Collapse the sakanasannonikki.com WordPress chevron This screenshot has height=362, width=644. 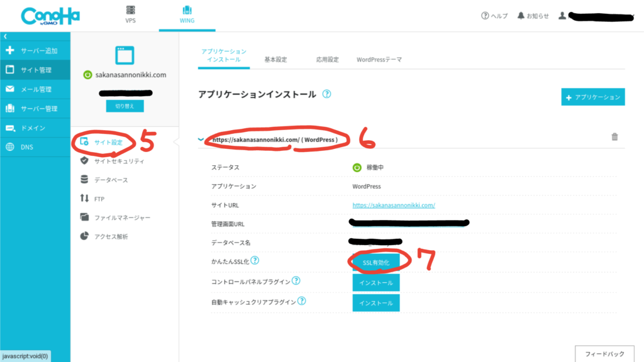(x=201, y=140)
